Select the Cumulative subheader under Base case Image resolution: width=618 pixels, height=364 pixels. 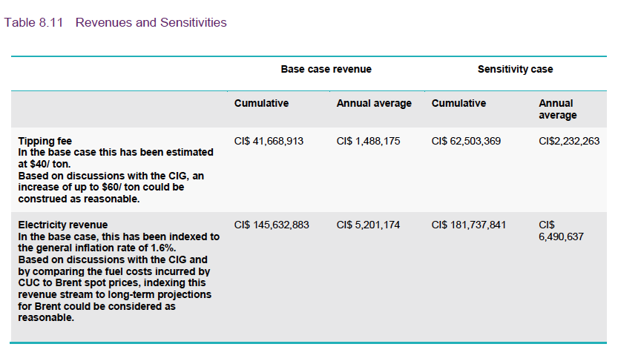pyautogui.click(x=261, y=103)
